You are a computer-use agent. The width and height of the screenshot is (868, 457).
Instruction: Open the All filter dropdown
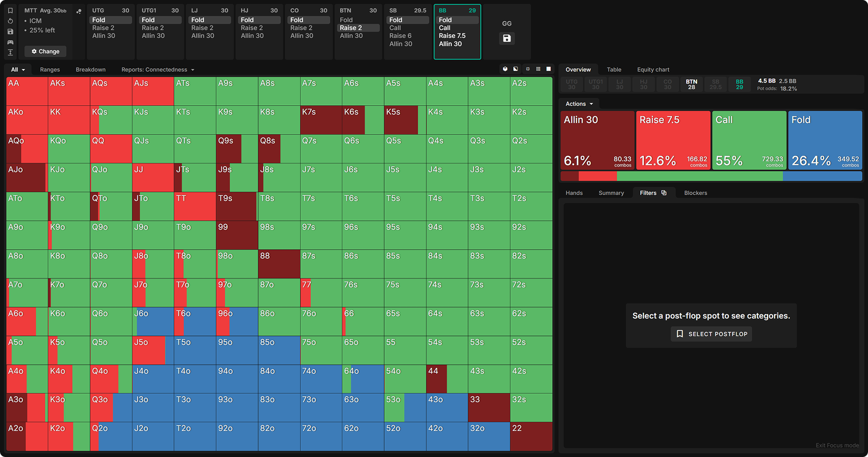coord(18,69)
